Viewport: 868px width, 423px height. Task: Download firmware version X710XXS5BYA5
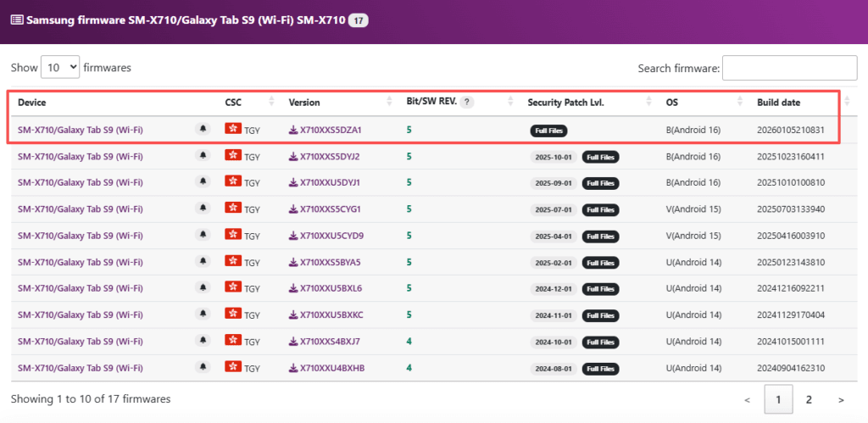pos(325,263)
